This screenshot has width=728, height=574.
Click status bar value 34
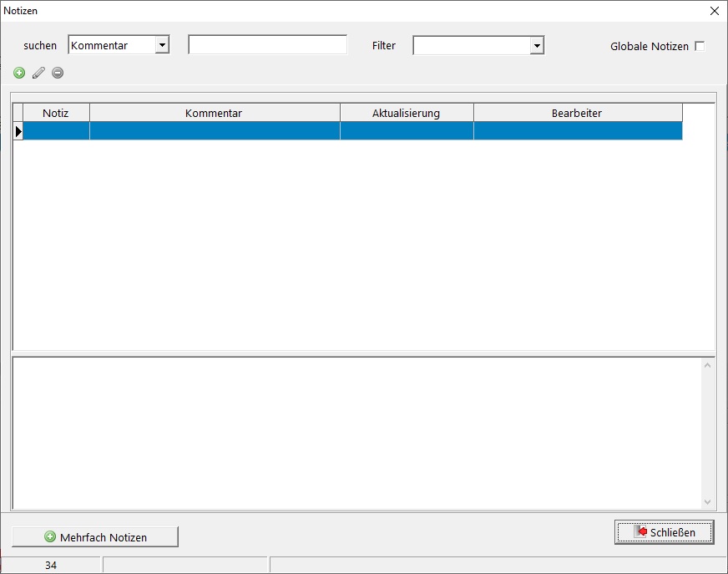pyautogui.click(x=51, y=565)
